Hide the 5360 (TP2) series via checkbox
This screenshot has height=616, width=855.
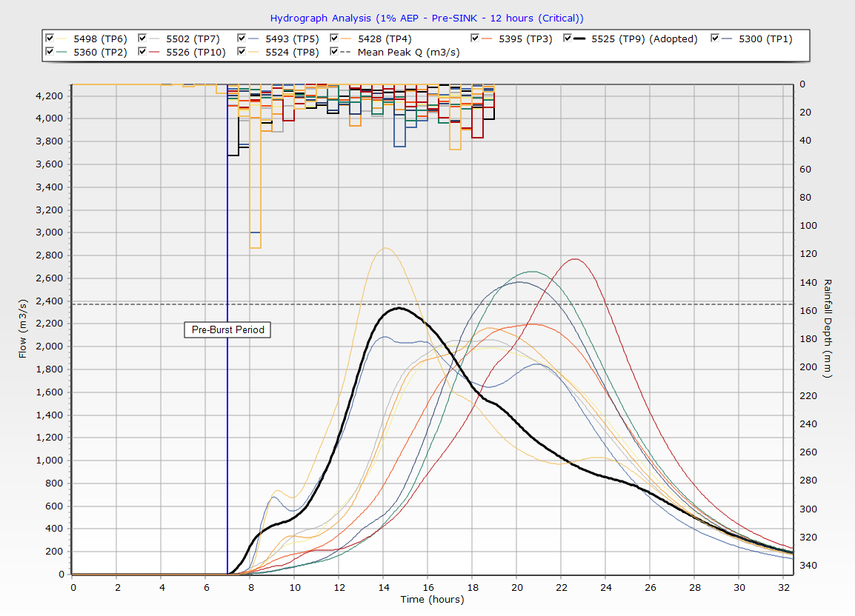coord(50,52)
